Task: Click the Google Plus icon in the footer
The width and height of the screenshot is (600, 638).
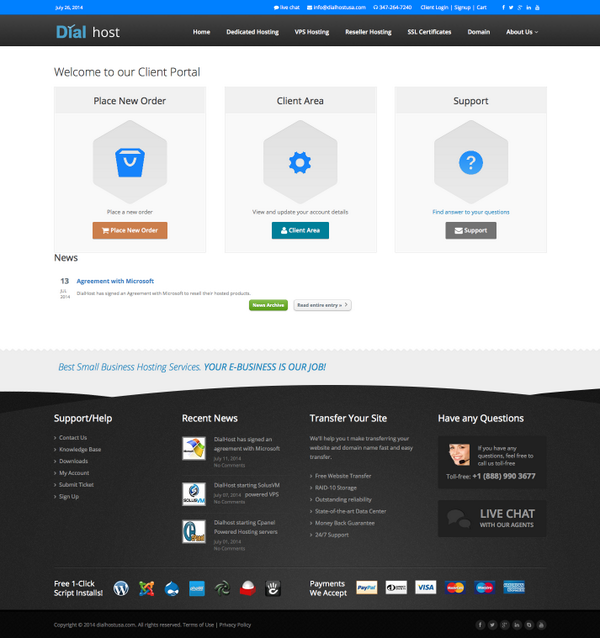Action: [504, 625]
